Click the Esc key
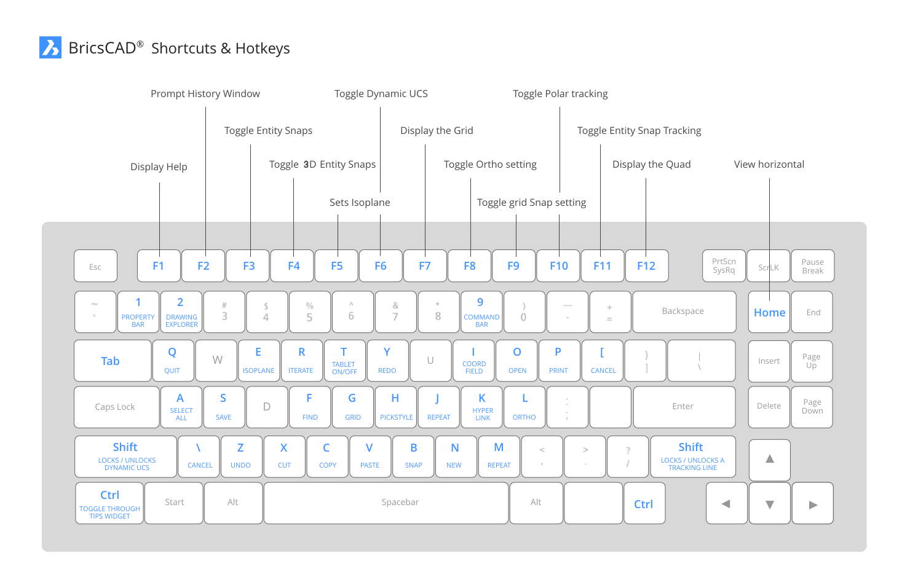Screen dimensions: 910x588 click(x=95, y=266)
